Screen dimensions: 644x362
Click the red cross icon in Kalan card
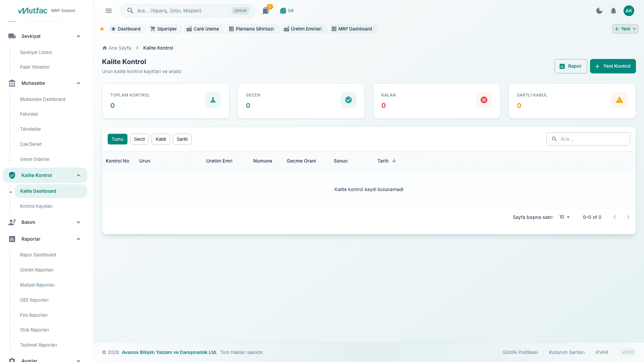484,100
